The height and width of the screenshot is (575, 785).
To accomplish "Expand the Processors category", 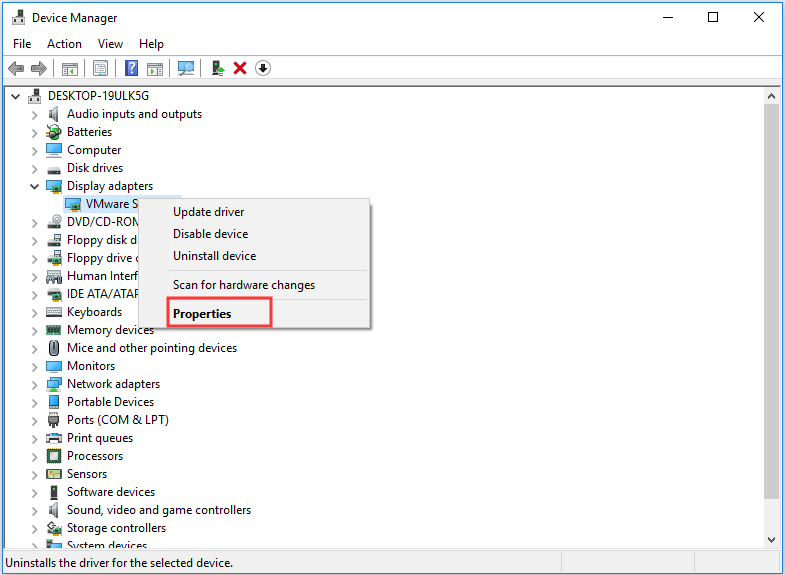I will pyautogui.click(x=35, y=456).
